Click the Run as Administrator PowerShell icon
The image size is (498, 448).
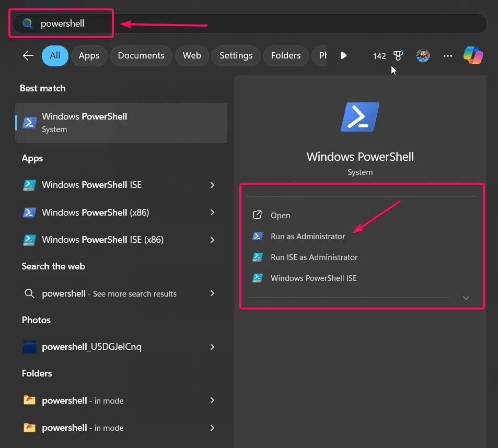[257, 237]
